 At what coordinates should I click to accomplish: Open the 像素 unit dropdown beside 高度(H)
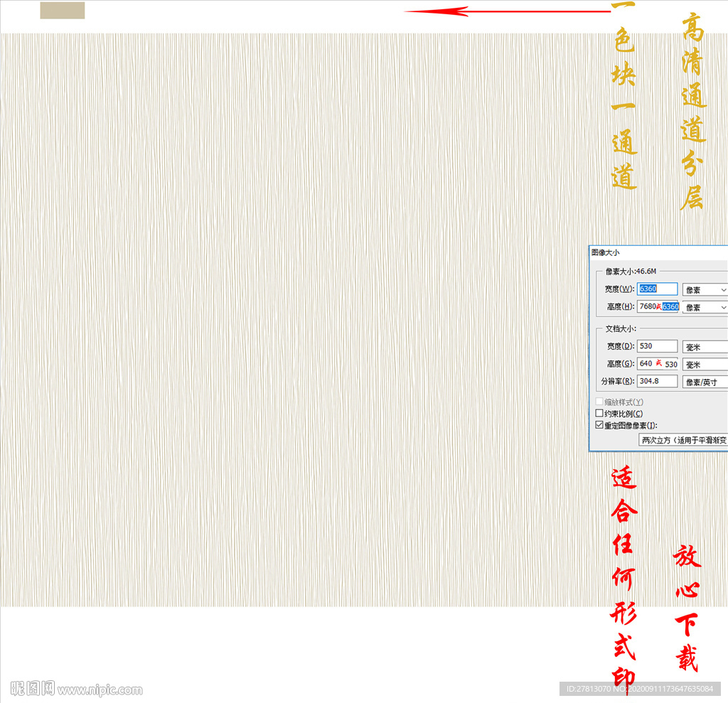coord(705,307)
